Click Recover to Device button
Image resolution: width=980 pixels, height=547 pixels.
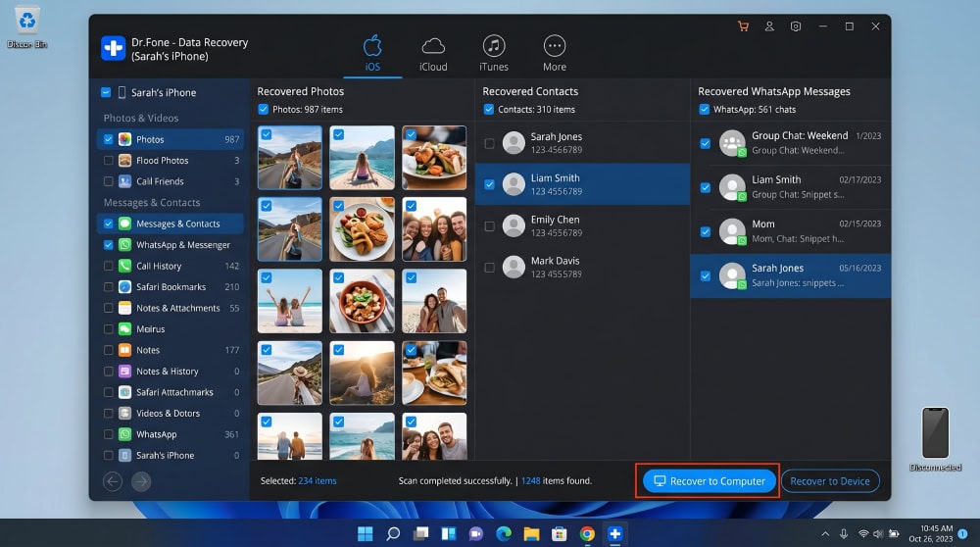(830, 480)
